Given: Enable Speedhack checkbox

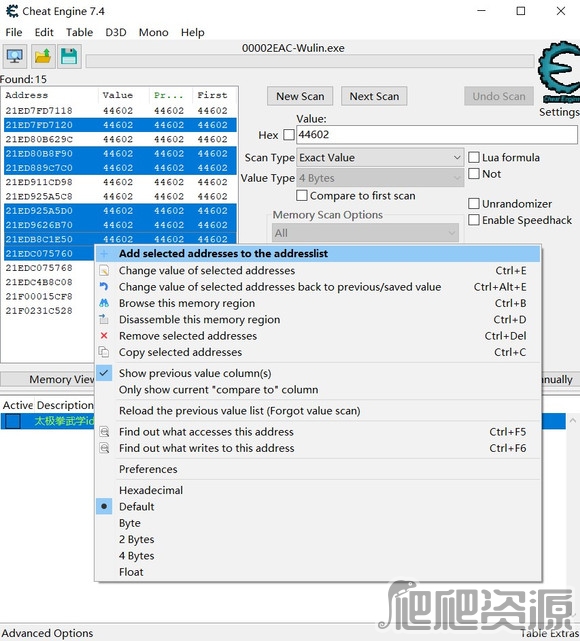Looking at the screenshot, I should (473, 220).
